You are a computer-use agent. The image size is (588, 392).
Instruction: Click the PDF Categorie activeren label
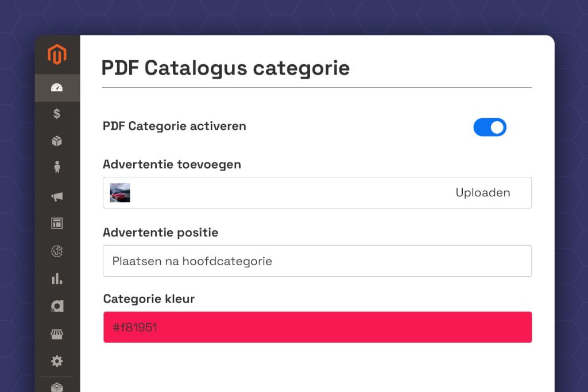click(x=175, y=126)
